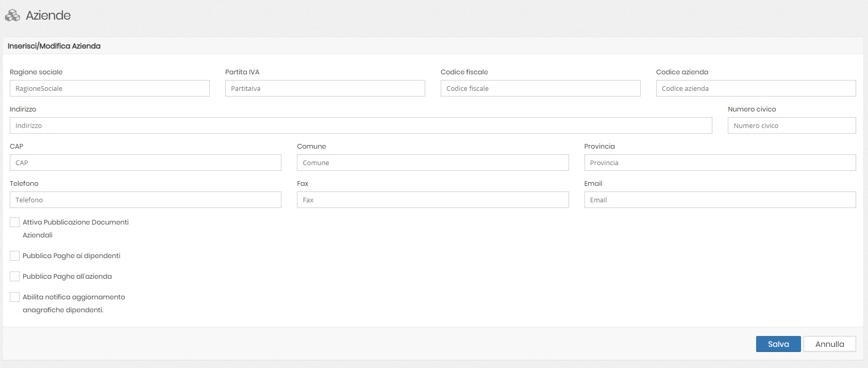Viewport: 868px width, 368px height.
Task: Select the Fax text field
Action: click(x=432, y=200)
